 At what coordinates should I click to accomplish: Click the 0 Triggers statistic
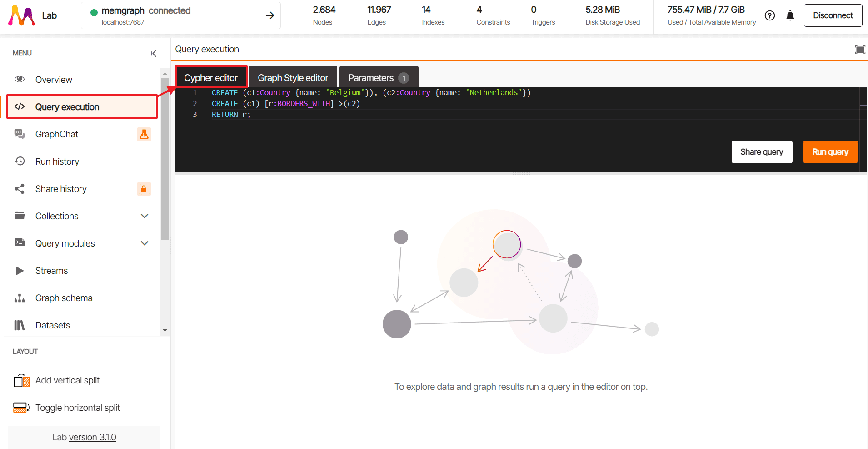click(x=543, y=15)
